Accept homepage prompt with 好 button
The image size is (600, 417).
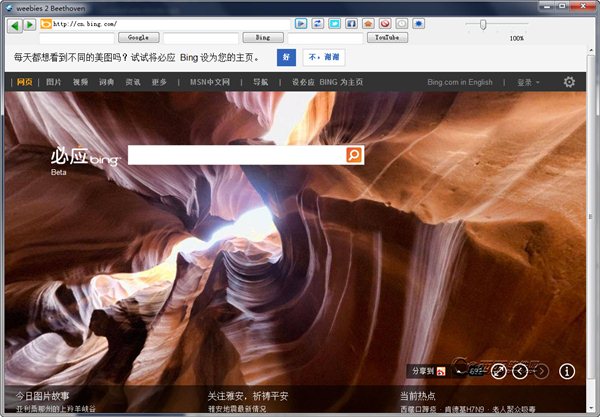coord(286,57)
